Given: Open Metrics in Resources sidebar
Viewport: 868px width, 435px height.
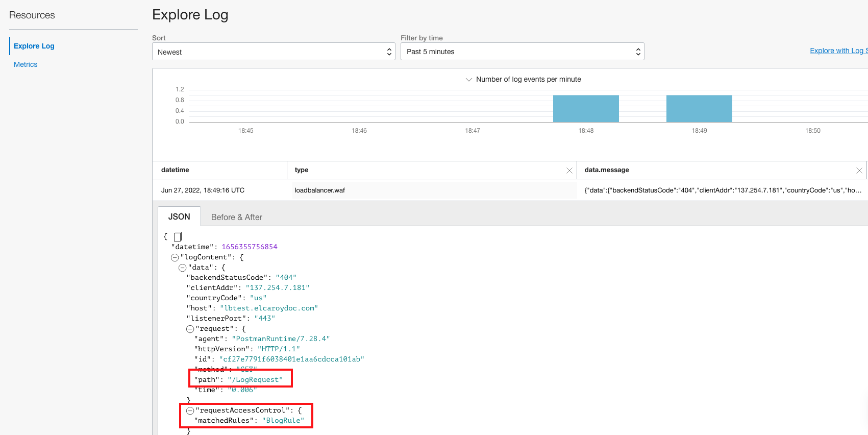Looking at the screenshot, I should (x=26, y=64).
